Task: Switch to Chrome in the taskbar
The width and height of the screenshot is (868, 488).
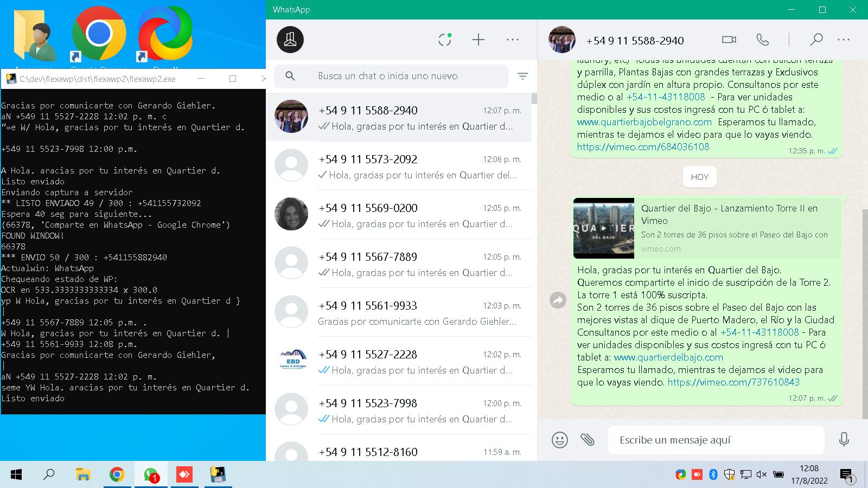Action: (117, 475)
